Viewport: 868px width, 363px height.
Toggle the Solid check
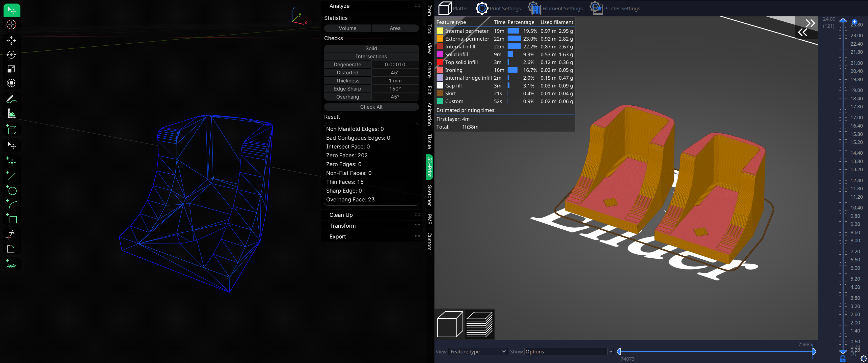coord(371,48)
